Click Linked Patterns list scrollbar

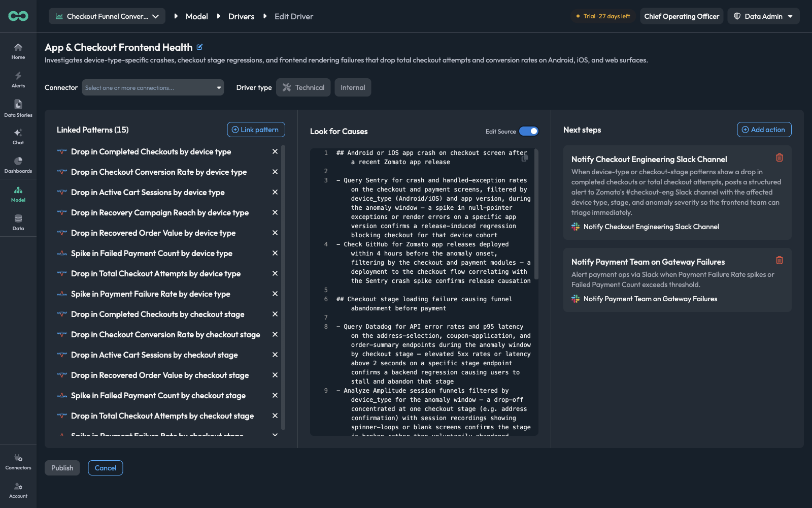(283, 287)
